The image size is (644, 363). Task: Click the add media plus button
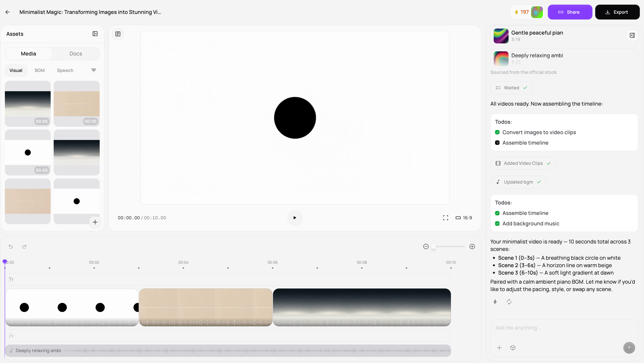pyautogui.click(x=95, y=222)
